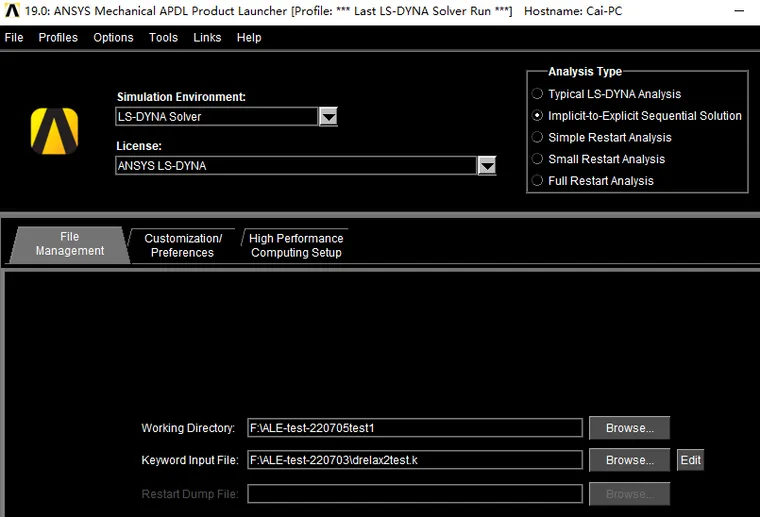Image resolution: width=760 pixels, height=517 pixels.
Task: Select Typical LS-DYNA Analysis radio button
Action: click(x=537, y=94)
